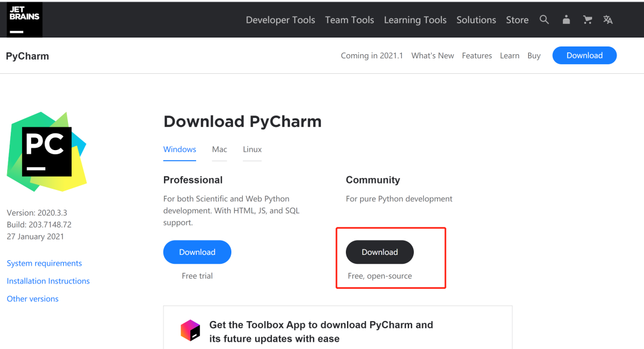Screen dimensions: 644x349
Task: Select the Windows tab
Action: click(x=179, y=149)
